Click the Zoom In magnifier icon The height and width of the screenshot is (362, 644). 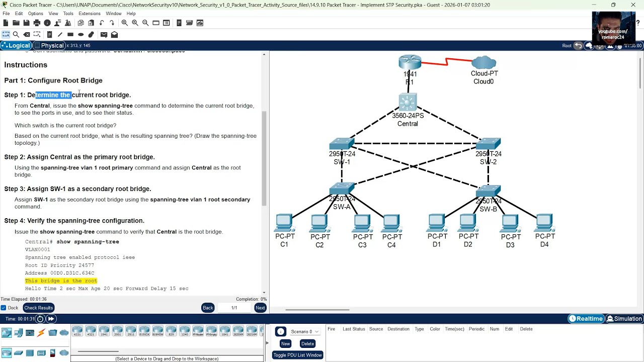tap(124, 23)
